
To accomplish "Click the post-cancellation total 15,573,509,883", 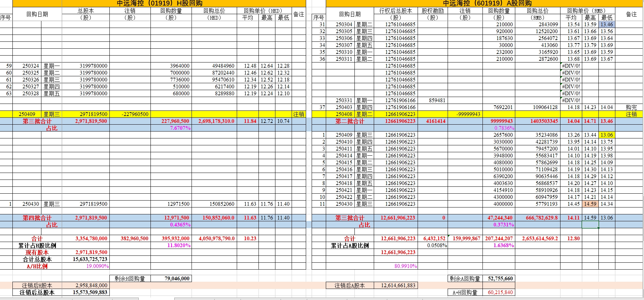I will pos(86,292).
